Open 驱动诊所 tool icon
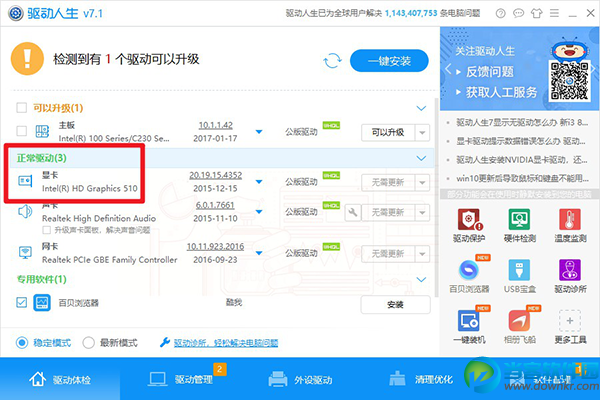Image resolution: width=600 pixels, height=400 pixels. (x=570, y=270)
